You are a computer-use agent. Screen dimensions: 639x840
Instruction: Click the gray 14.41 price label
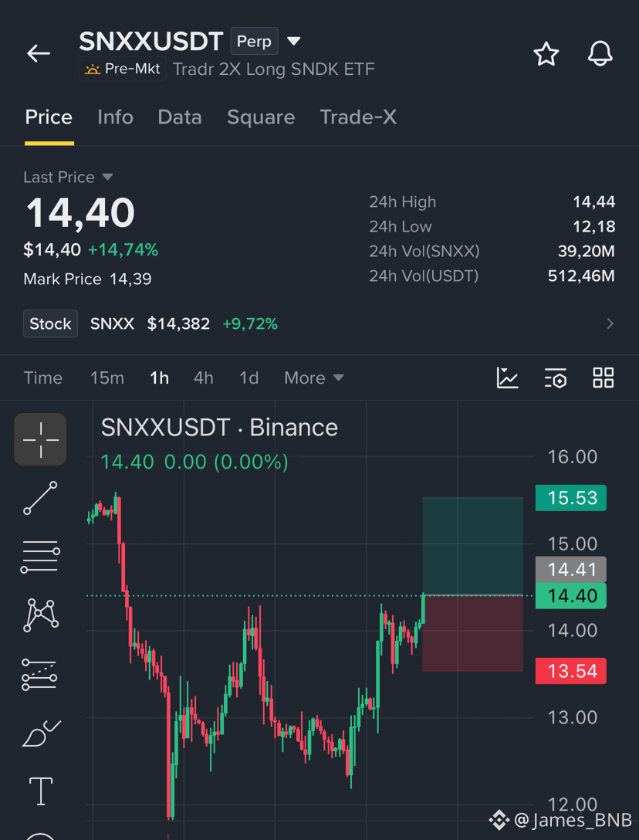pyautogui.click(x=571, y=570)
